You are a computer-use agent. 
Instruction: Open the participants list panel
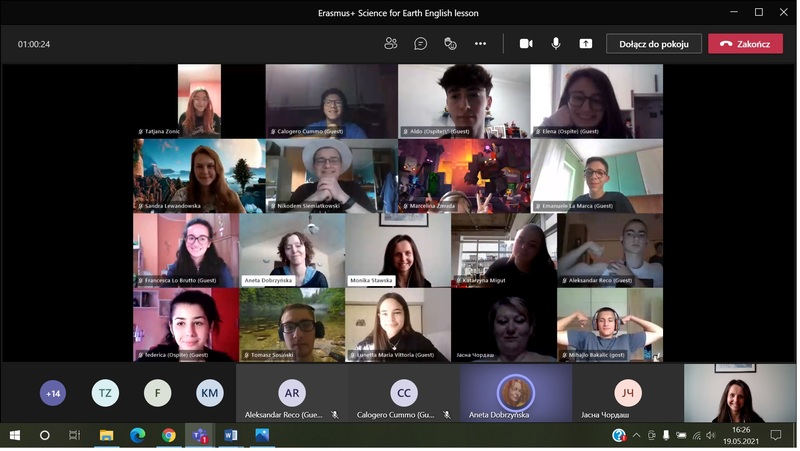[x=391, y=44]
